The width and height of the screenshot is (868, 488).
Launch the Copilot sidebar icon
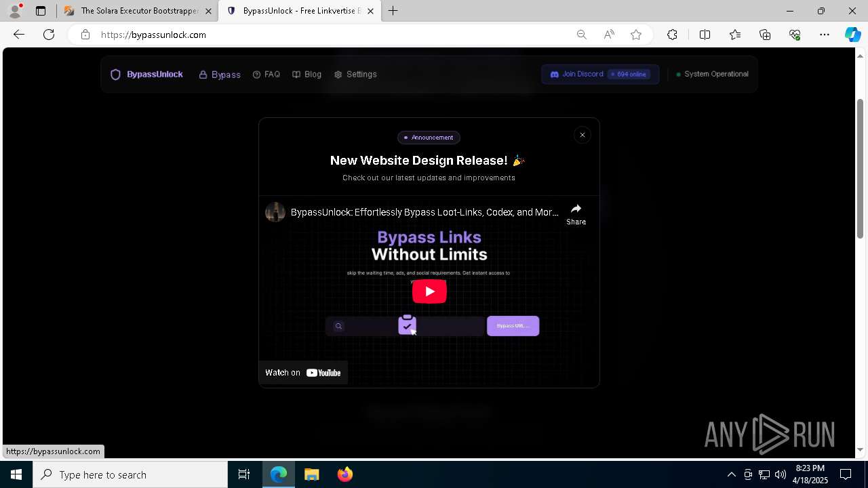coord(852,35)
